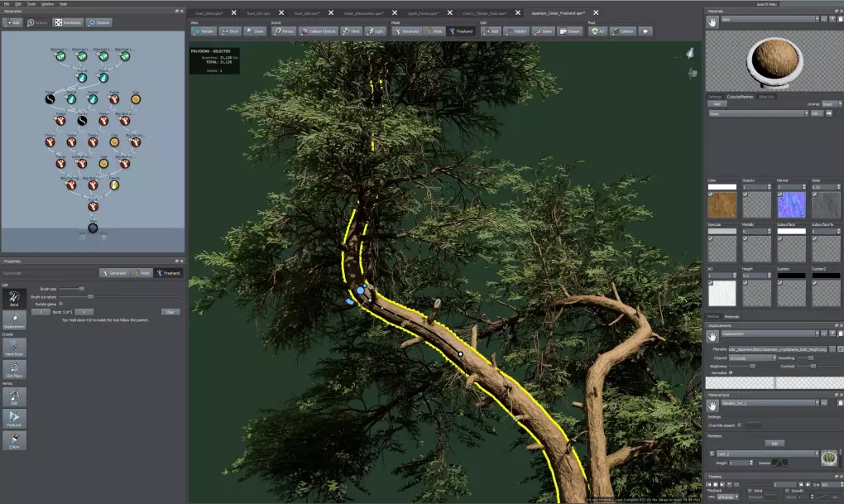Adjust the Brush size slider
This screenshot has height=504, width=844.
pyautogui.click(x=81, y=289)
